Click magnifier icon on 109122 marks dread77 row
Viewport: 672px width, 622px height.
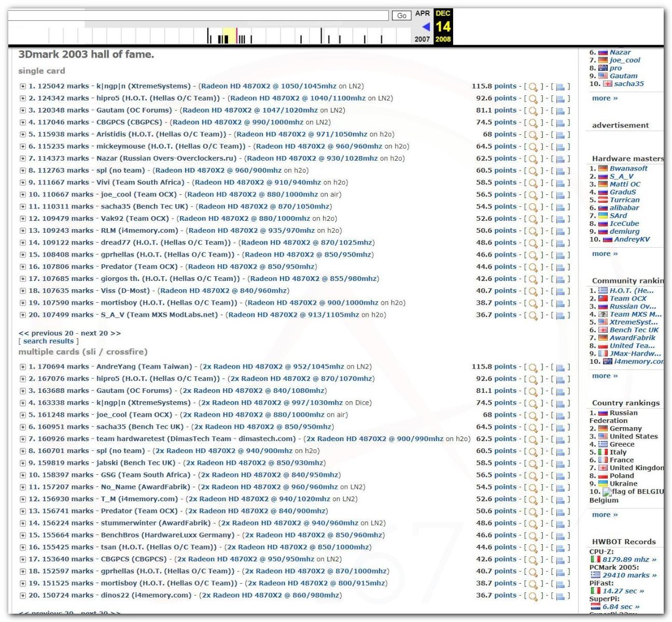(533, 243)
